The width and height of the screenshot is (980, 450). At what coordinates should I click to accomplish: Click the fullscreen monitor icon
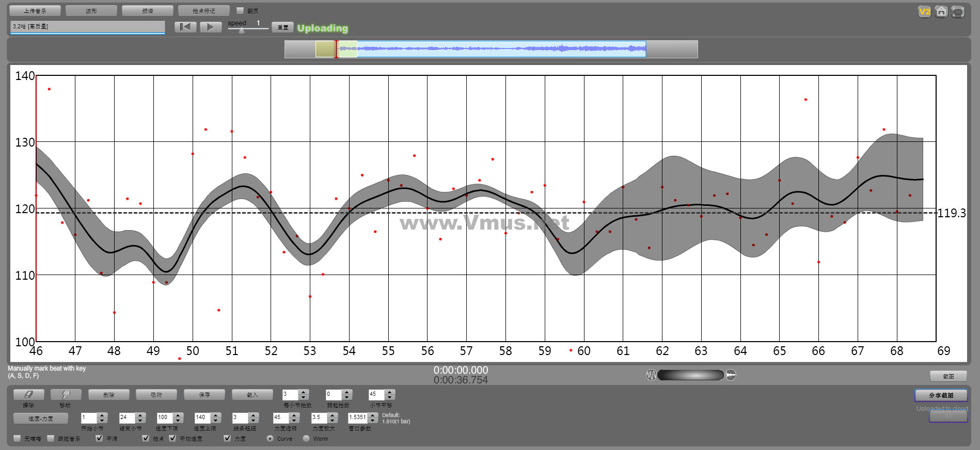click(x=958, y=12)
